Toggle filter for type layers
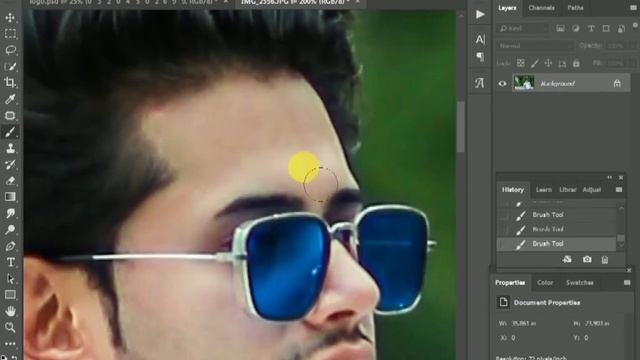The width and height of the screenshot is (640, 360). click(591, 28)
